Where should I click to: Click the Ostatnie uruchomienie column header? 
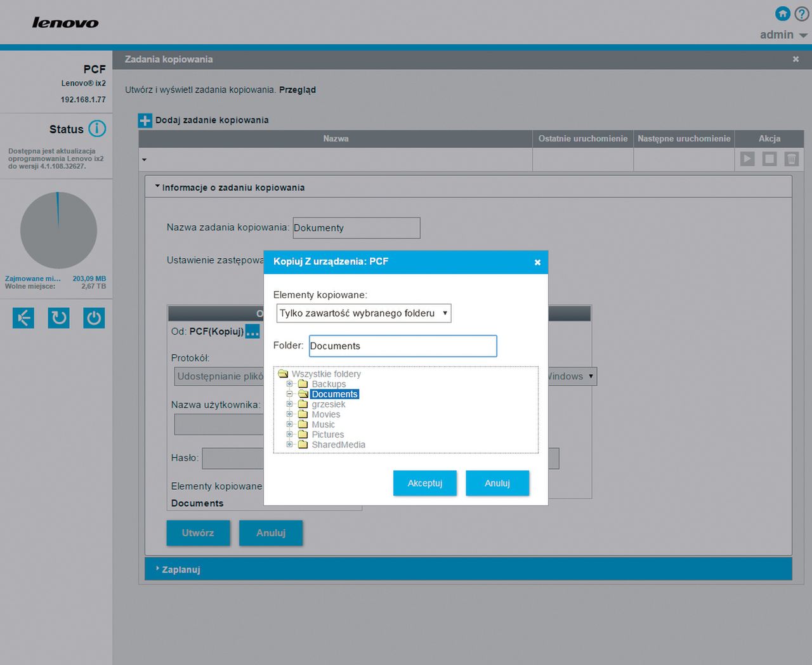583,138
